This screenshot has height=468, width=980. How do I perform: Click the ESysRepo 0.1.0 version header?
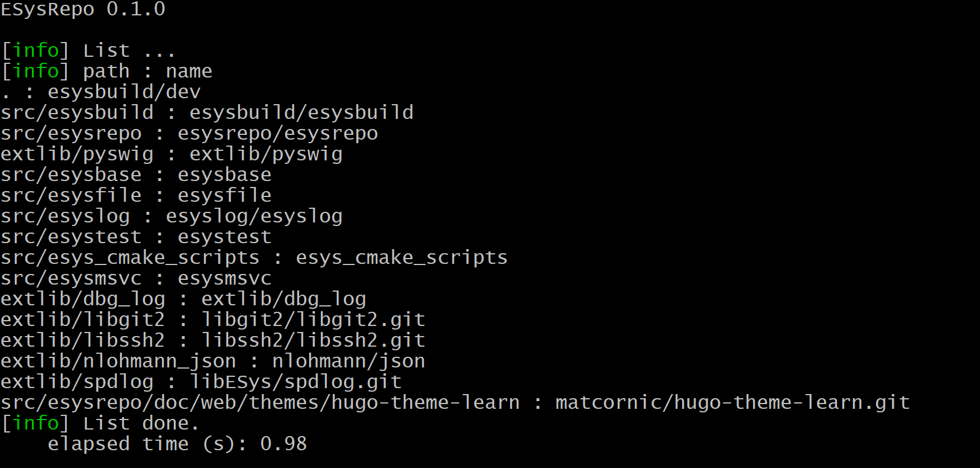pos(83,9)
